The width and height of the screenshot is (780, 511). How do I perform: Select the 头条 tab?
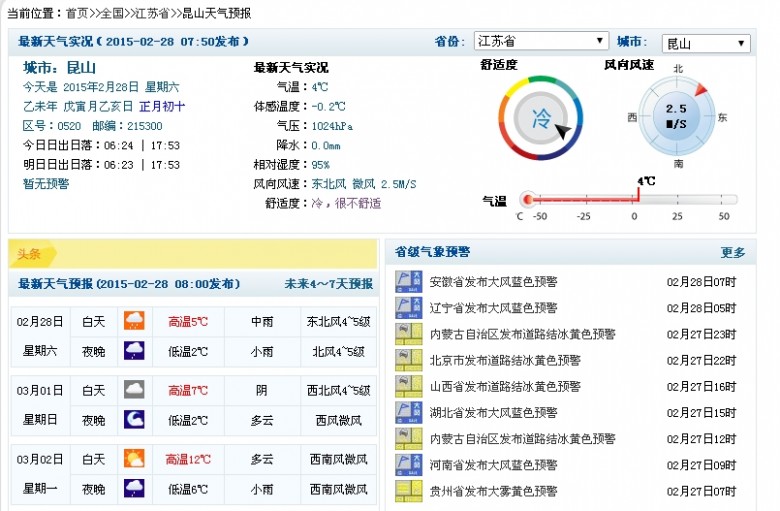pyautogui.click(x=29, y=254)
